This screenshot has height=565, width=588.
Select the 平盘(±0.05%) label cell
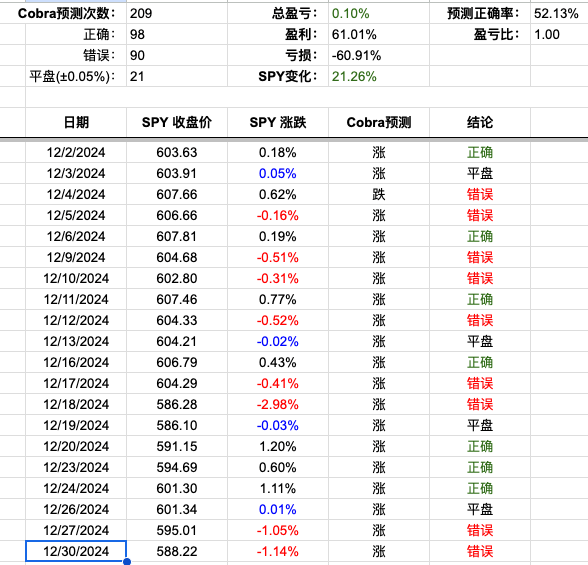coord(76,76)
